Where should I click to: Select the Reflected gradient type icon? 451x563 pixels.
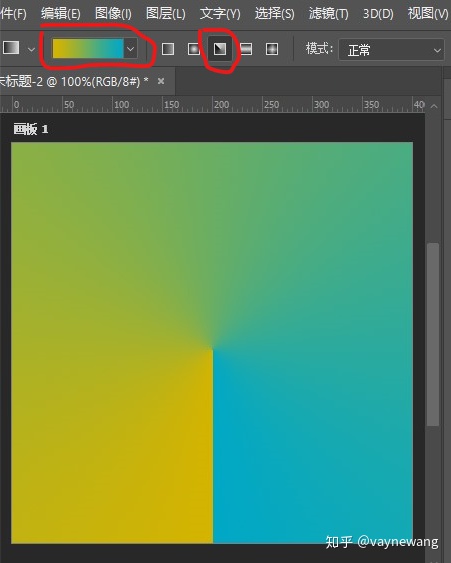click(x=246, y=49)
